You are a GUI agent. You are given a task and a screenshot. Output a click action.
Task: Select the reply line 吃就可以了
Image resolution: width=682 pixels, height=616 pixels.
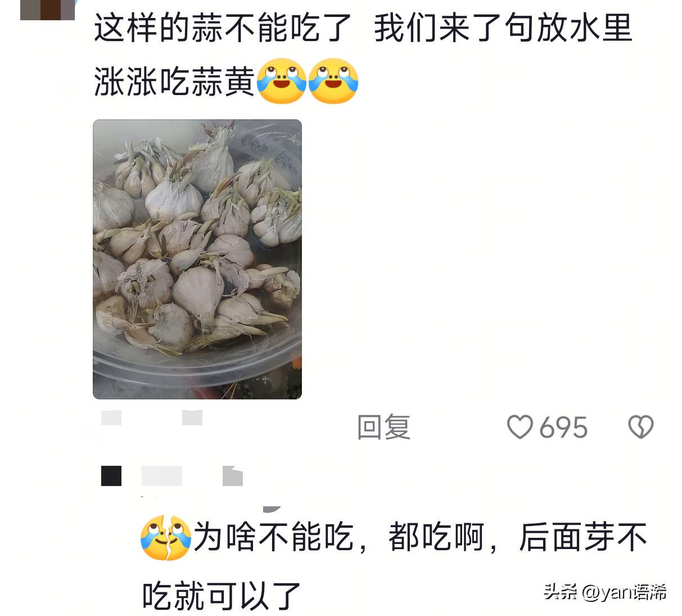pyautogui.click(x=222, y=596)
